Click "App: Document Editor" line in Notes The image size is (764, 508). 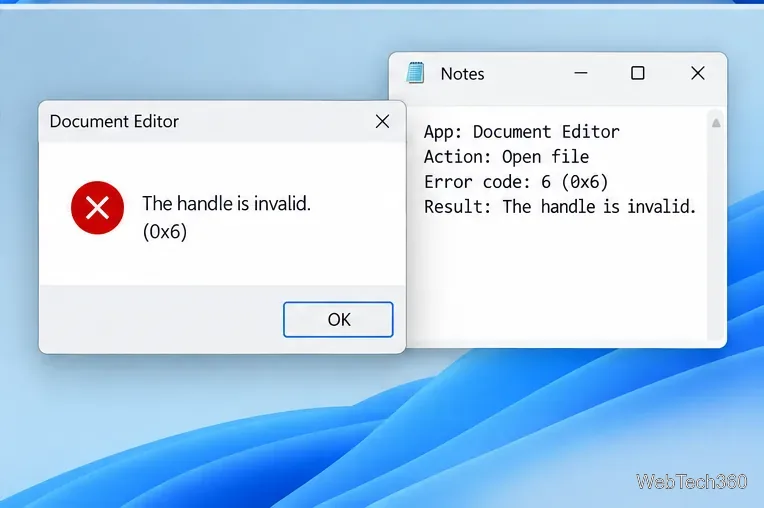521,132
